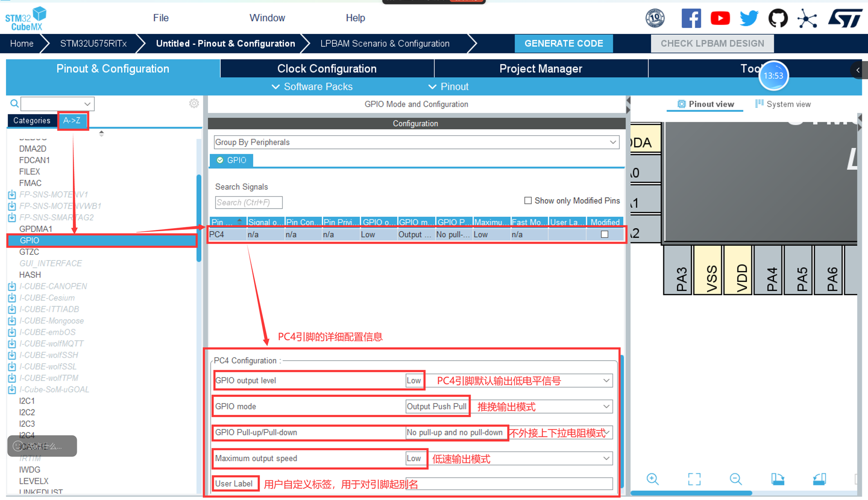This screenshot has width=868, height=500.
Task: Select the A->Z sorting tab
Action: [72, 120]
